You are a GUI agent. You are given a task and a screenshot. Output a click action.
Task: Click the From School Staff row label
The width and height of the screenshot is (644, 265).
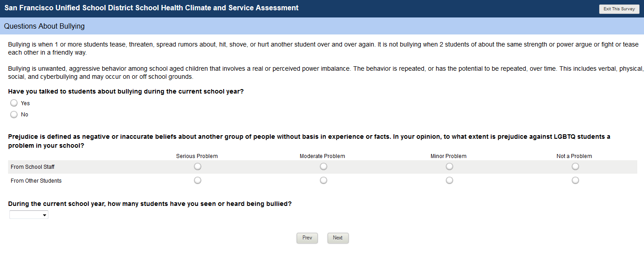(x=33, y=167)
